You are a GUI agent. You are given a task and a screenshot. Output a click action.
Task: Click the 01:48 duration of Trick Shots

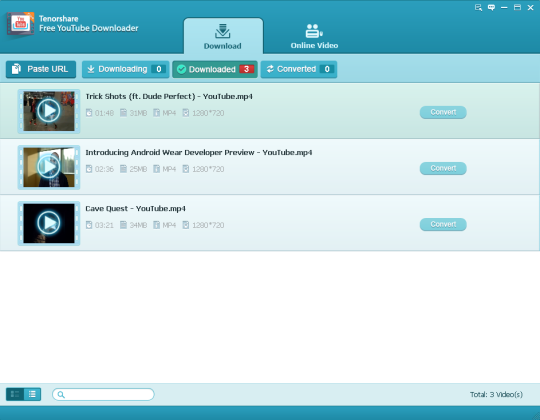[104, 113]
